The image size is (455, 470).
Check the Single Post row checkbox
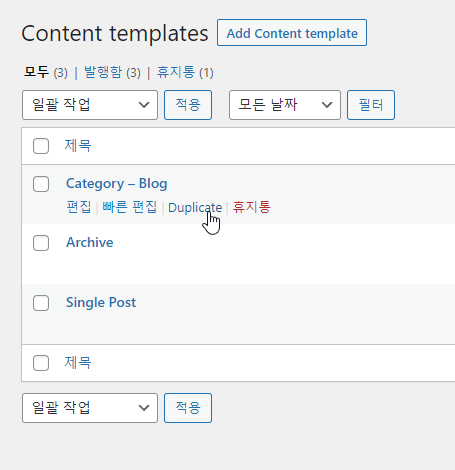(x=41, y=303)
